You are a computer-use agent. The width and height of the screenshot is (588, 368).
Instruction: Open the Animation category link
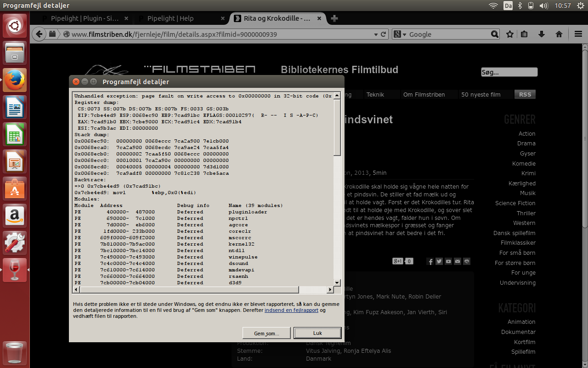tap(521, 322)
